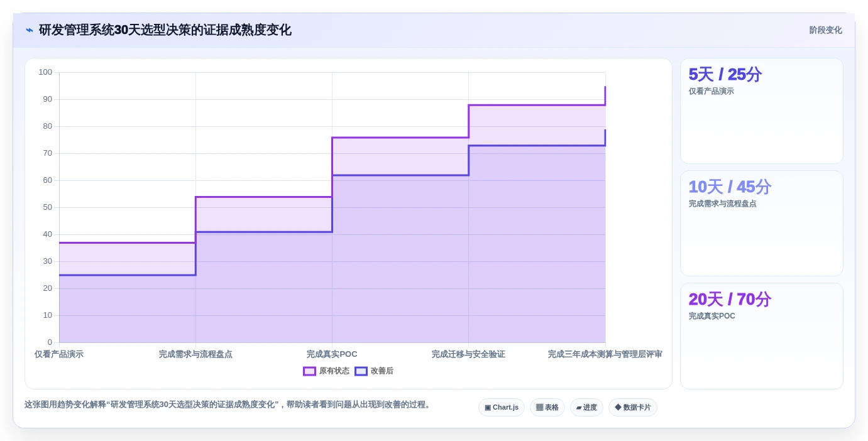Click the 完成迁移与安全验证 x-axis label
The width and height of the screenshot is (868, 441).
468,354
